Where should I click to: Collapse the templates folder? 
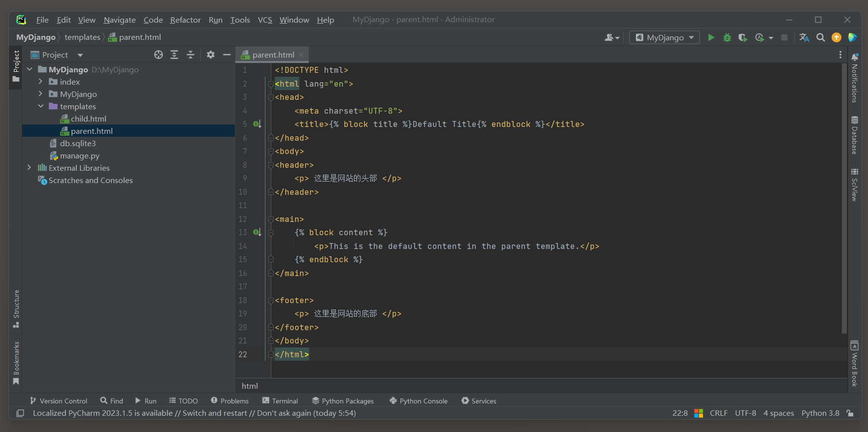point(41,106)
